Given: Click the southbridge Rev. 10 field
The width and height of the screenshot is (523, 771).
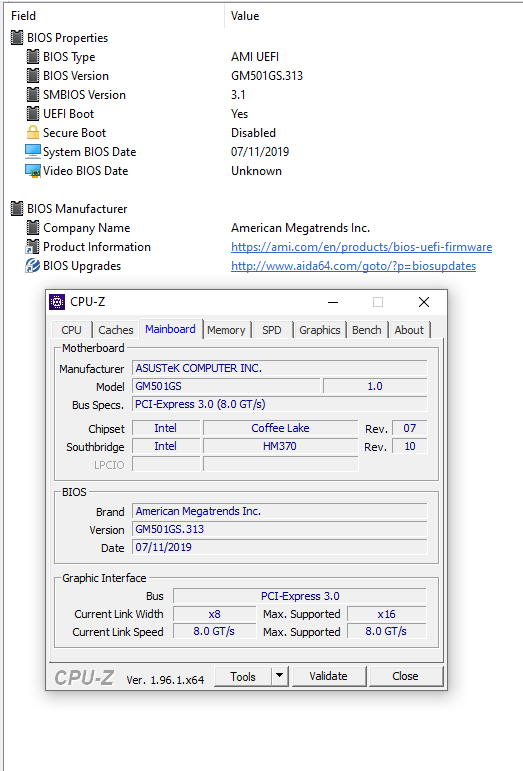Looking at the screenshot, I should tap(409, 446).
